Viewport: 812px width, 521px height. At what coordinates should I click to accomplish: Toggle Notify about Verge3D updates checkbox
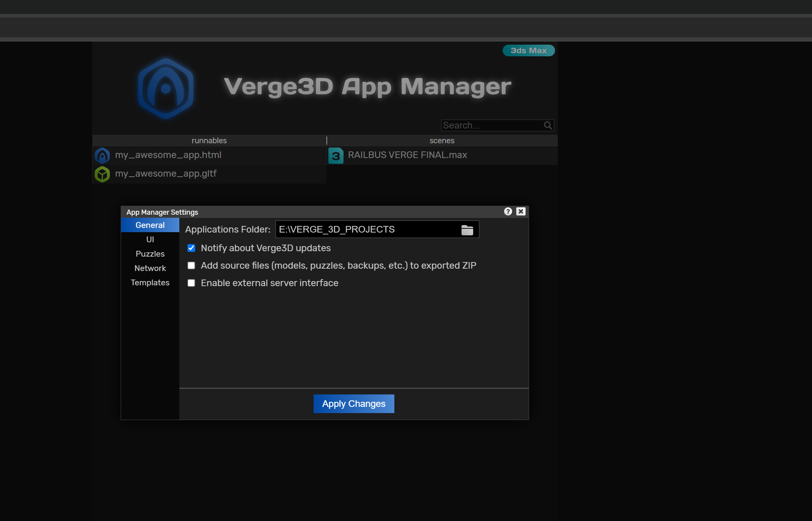click(x=191, y=248)
